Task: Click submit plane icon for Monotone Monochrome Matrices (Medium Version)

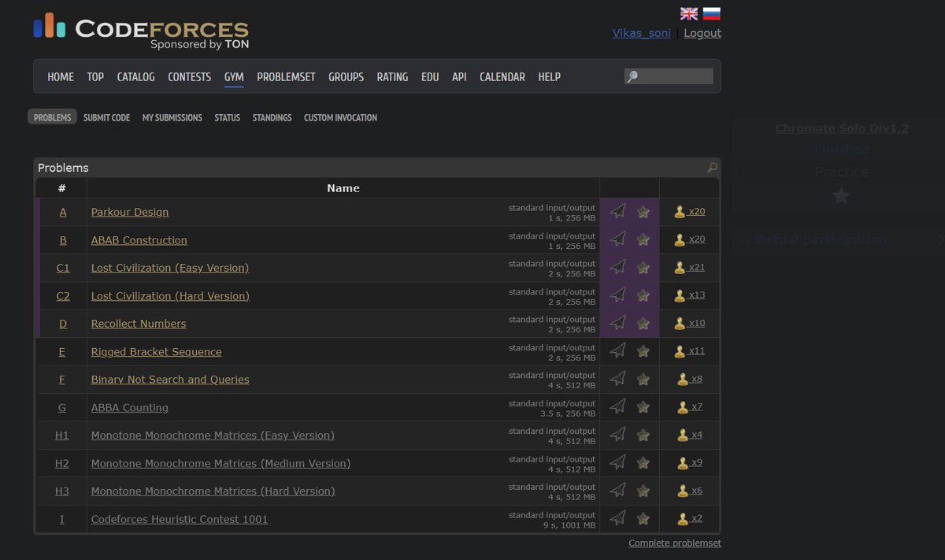Action: (618, 463)
